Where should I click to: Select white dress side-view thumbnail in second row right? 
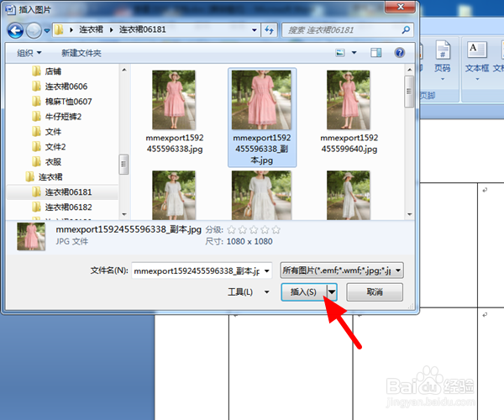point(349,195)
